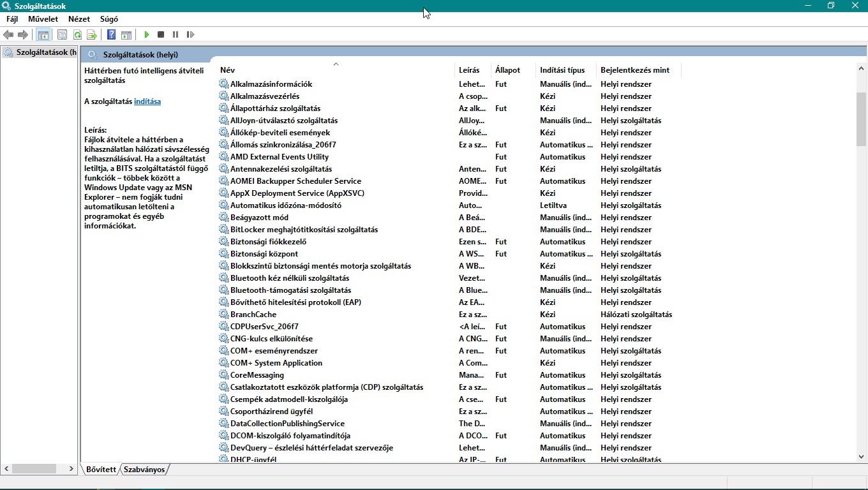Click the vertical scrollbar down arrow
This screenshot has height=490, width=868.
click(861, 457)
